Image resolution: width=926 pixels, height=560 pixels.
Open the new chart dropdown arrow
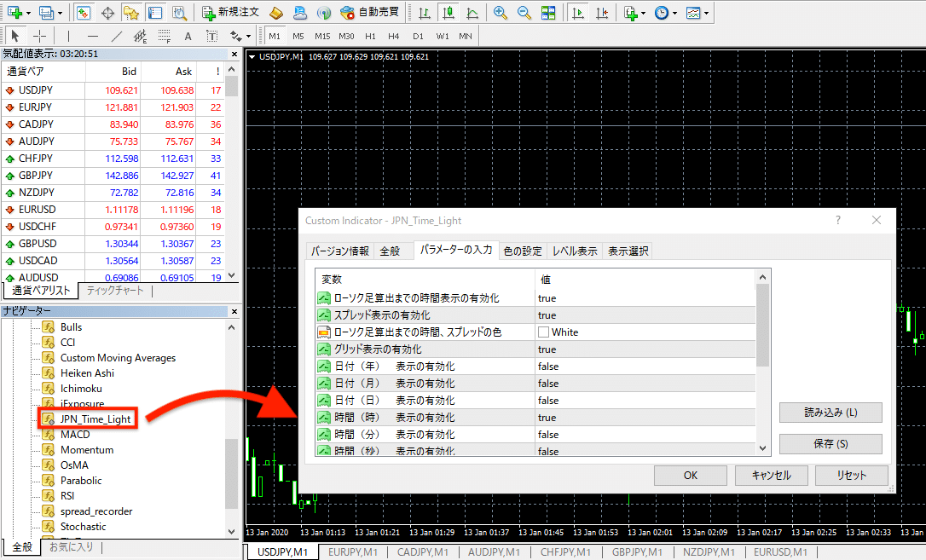pyautogui.click(x=28, y=13)
